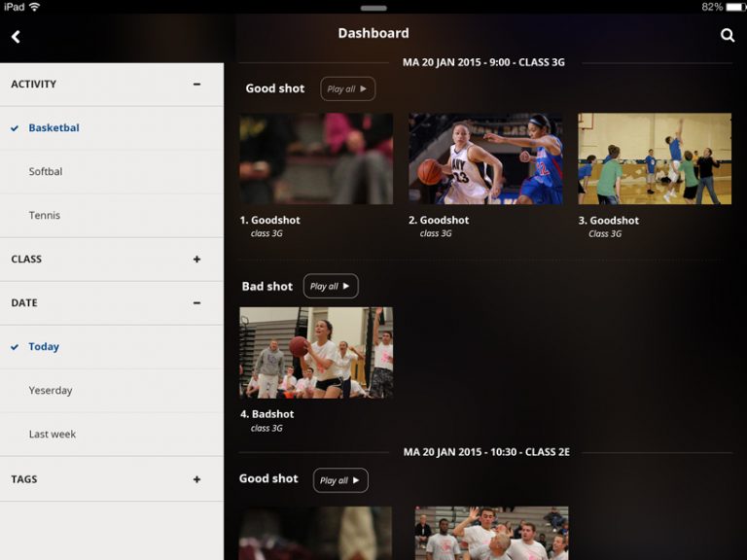
Task: Select the Softbal activity filter
Action: [46, 172]
